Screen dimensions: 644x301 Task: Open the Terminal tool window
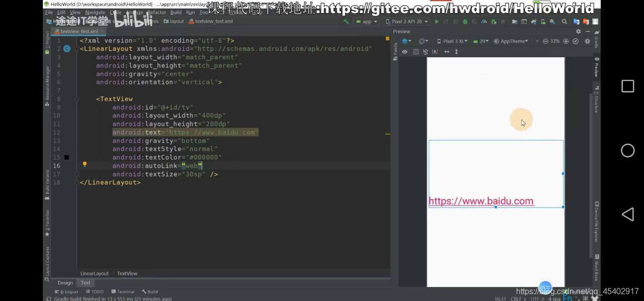click(123, 291)
